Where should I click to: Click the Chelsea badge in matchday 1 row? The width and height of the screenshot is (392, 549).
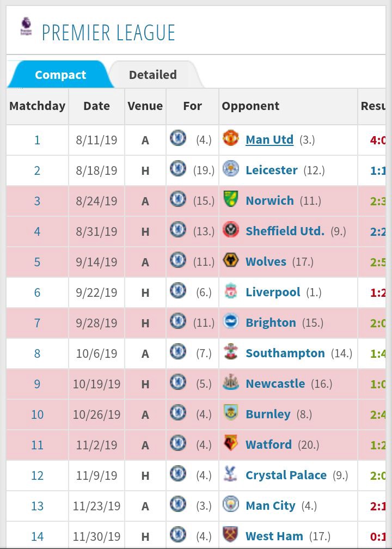pyautogui.click(x=178, y=138)
